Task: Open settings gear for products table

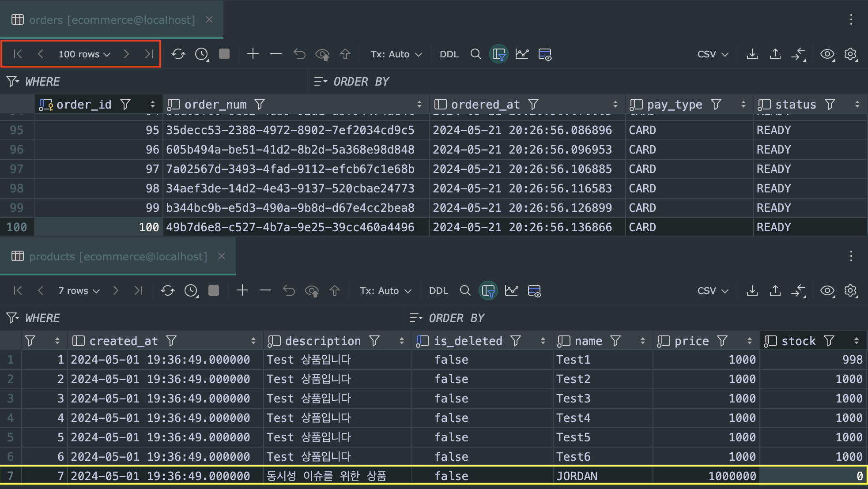Action: point(850,290)
